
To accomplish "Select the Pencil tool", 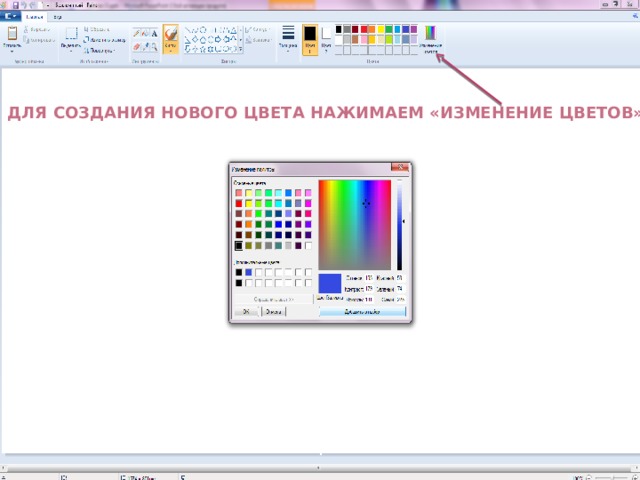I will coord(137,33).
